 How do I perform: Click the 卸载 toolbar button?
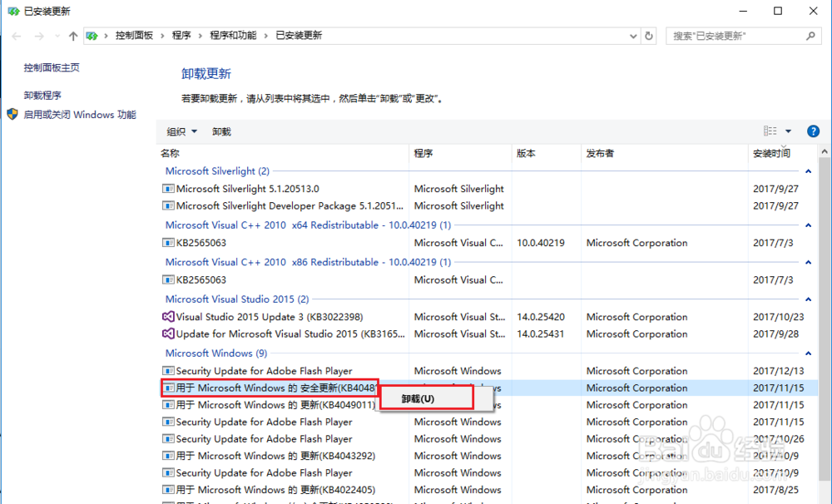point(221,131)
